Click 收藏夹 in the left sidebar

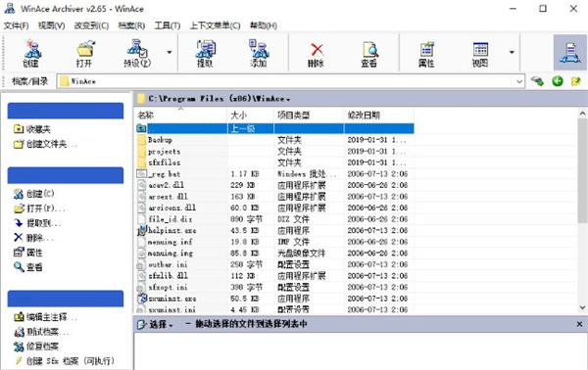(32, 129)
